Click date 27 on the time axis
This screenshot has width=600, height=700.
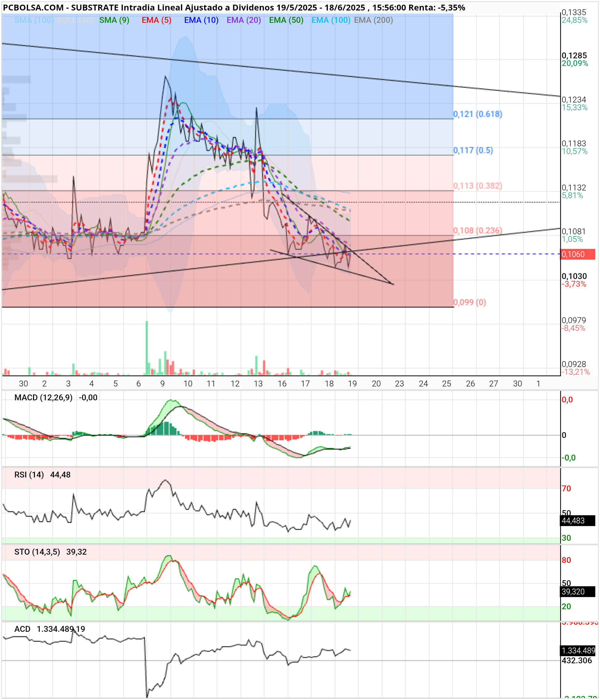point(493,384)
